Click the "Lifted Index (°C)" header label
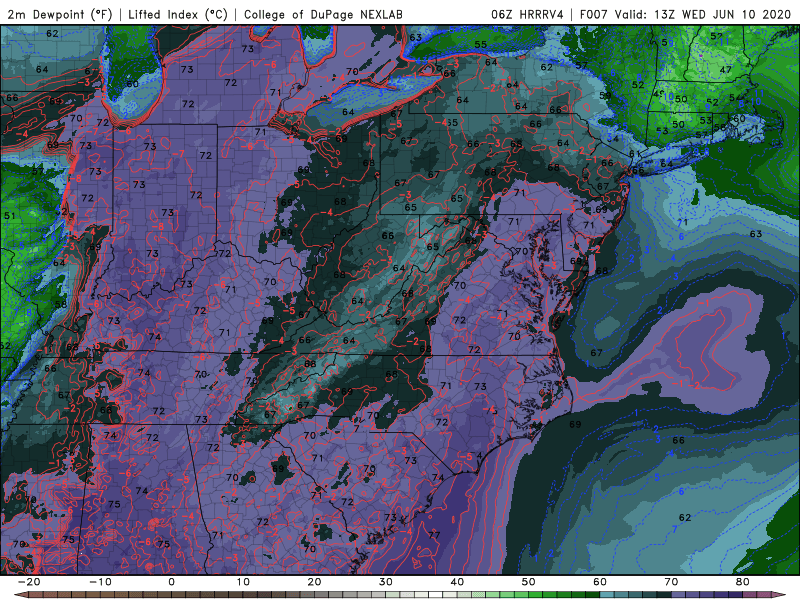Image resolution: width=800 pixels, height=600 pixels. 178,14
